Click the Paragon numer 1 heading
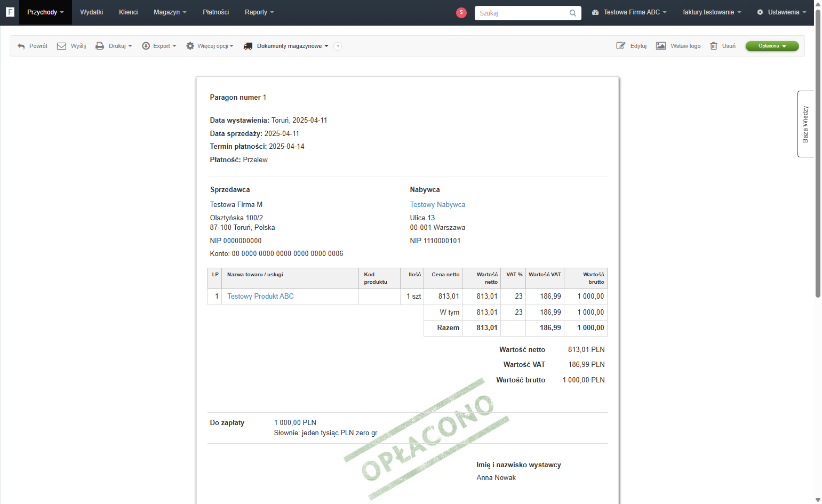Viewport: 822px width, 504px height. [x=238, y=98]
